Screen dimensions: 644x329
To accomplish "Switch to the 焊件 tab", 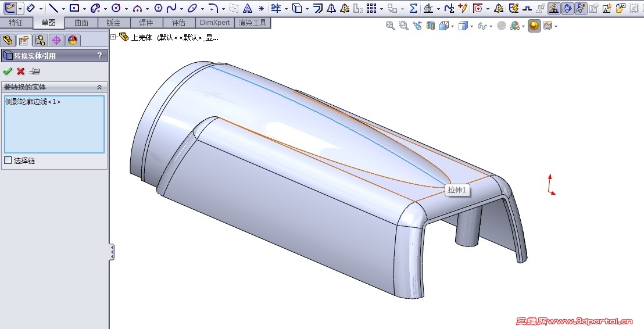I will (146, 23).
